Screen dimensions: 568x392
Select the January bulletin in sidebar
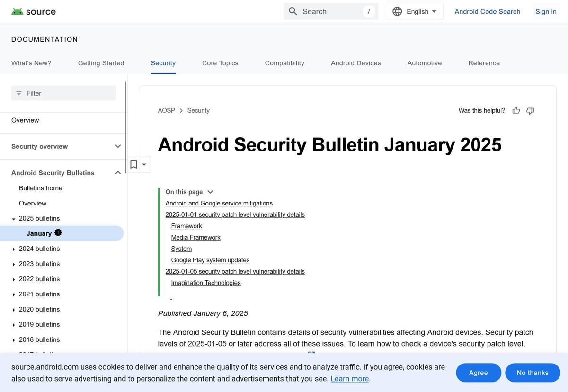click(62, 233)
